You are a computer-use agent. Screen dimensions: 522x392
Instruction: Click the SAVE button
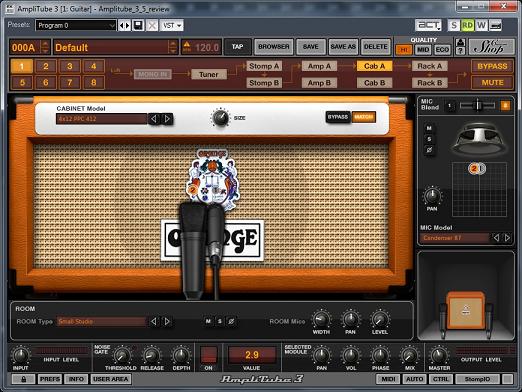coord(310,47)
